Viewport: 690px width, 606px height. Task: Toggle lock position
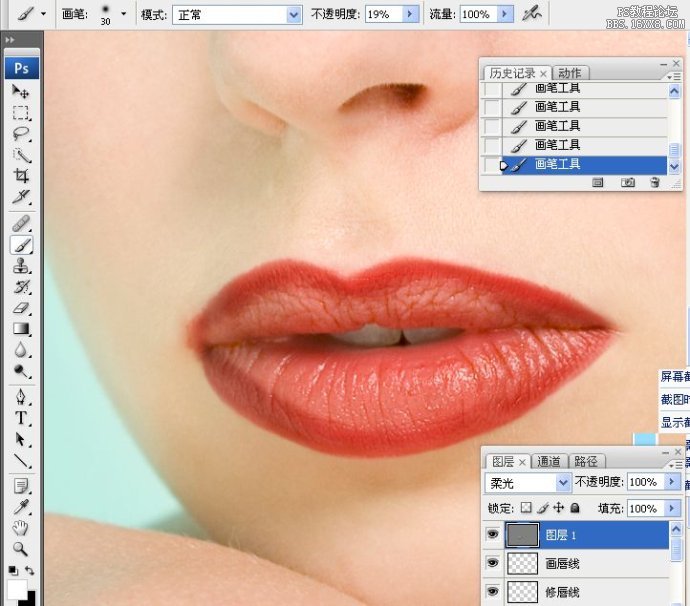(558, 508)
